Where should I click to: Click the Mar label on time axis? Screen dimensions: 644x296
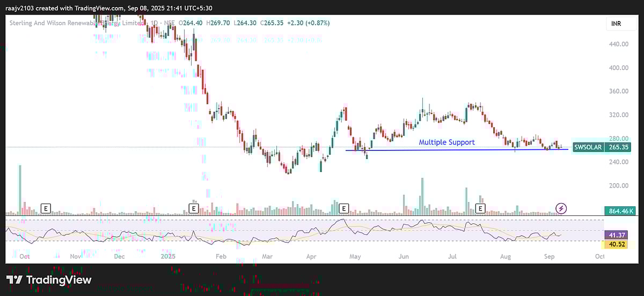click(267, 257)
